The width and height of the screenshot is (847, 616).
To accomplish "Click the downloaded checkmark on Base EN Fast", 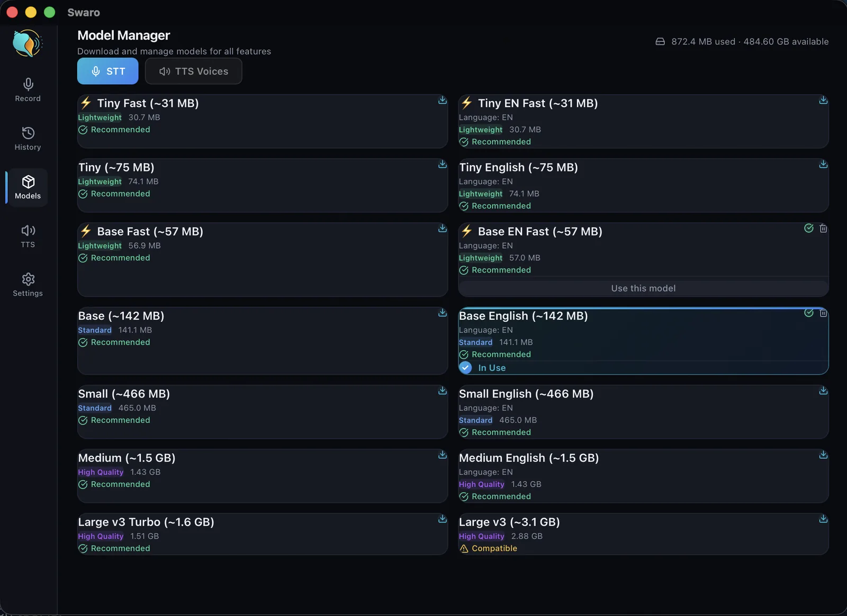I will point(809,228).
